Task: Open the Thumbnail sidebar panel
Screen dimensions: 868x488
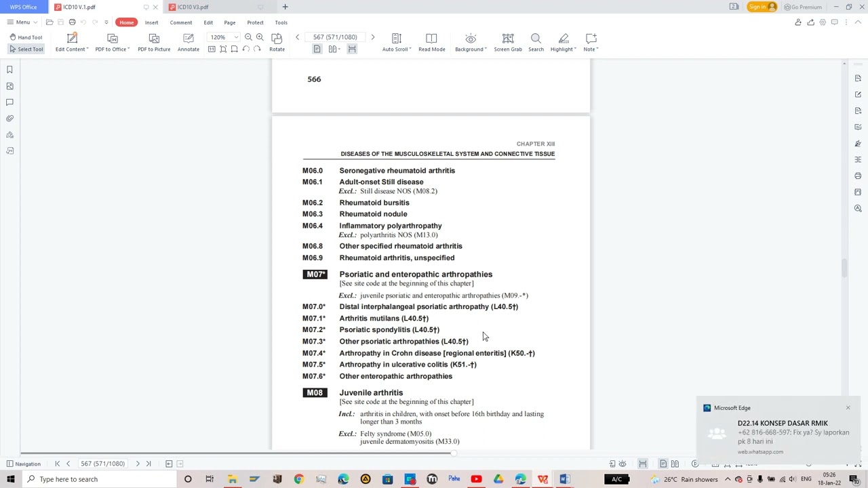Action: [9, 86]
